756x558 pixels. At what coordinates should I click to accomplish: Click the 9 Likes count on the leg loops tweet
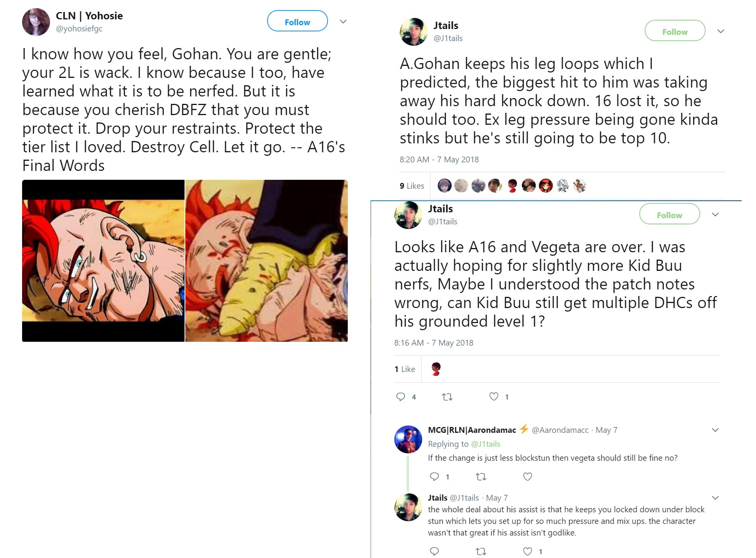(412, 186)
